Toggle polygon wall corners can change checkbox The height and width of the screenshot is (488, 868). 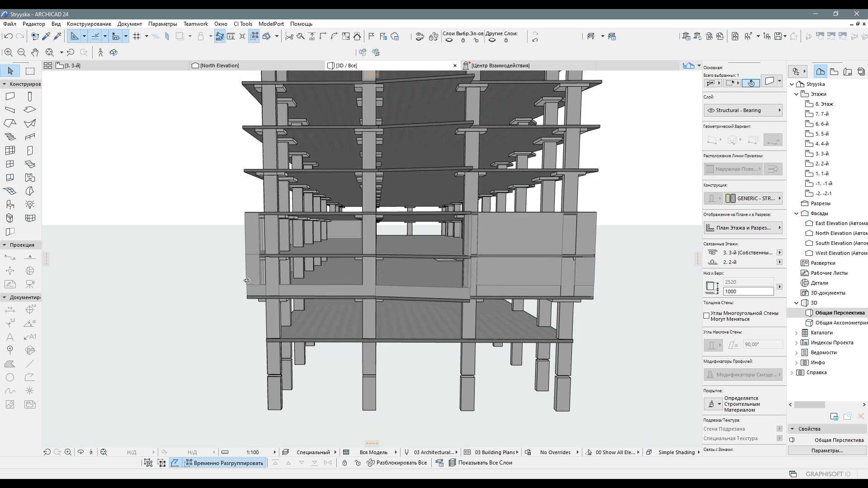(x=707, y=316)
